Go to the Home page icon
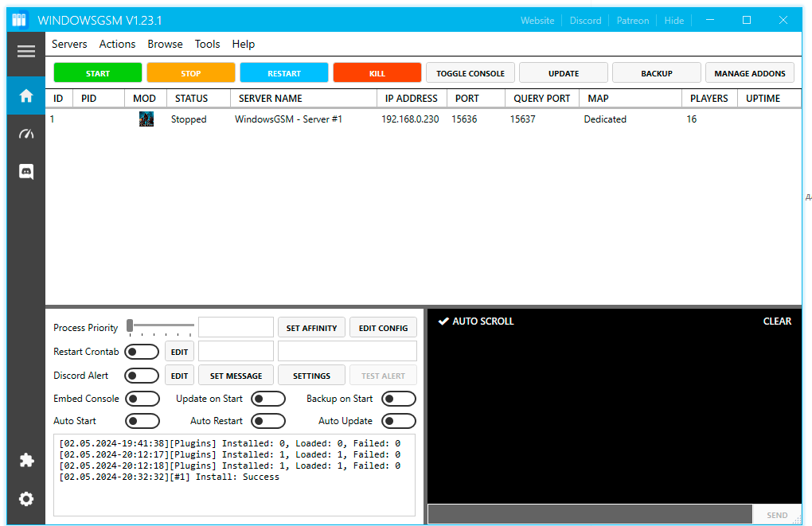Image resolution: width=812 pixels, height=526 pixels. [26, 95]
